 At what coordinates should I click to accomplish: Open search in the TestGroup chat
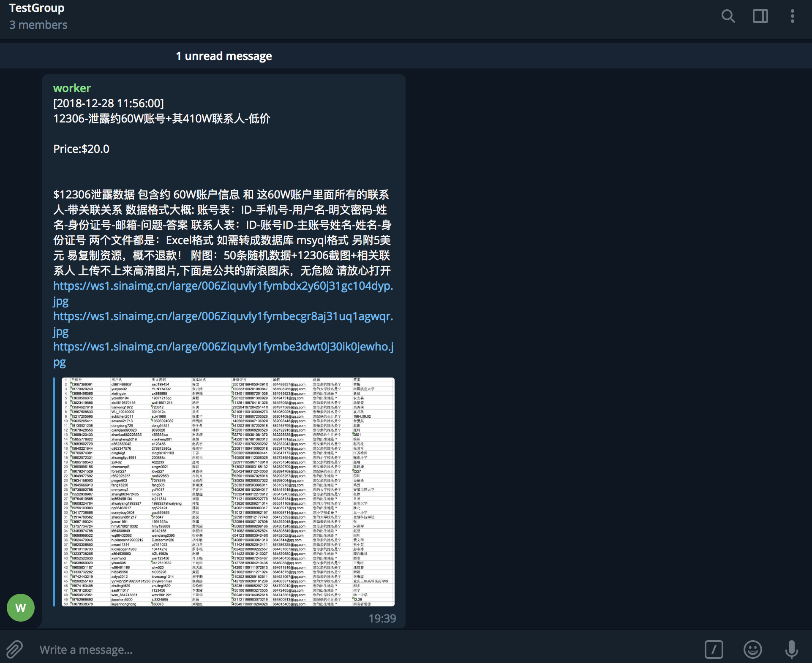pyautogui.click(x=728, y=16)
